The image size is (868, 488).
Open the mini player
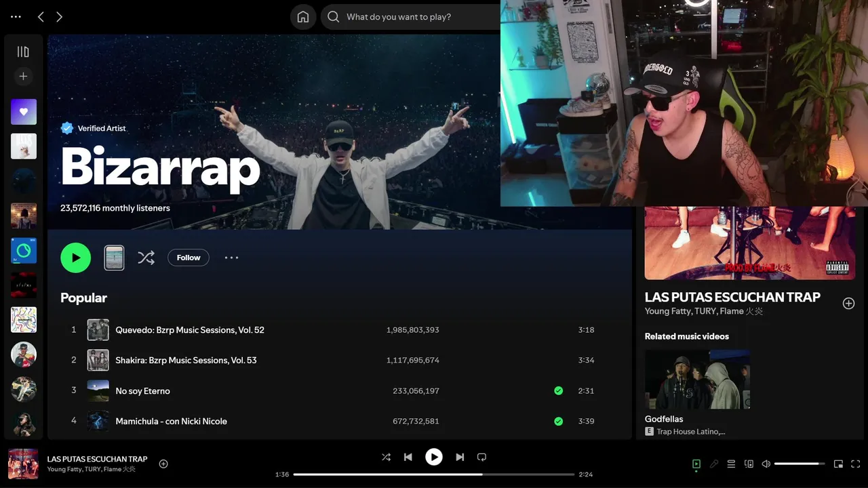838,464
